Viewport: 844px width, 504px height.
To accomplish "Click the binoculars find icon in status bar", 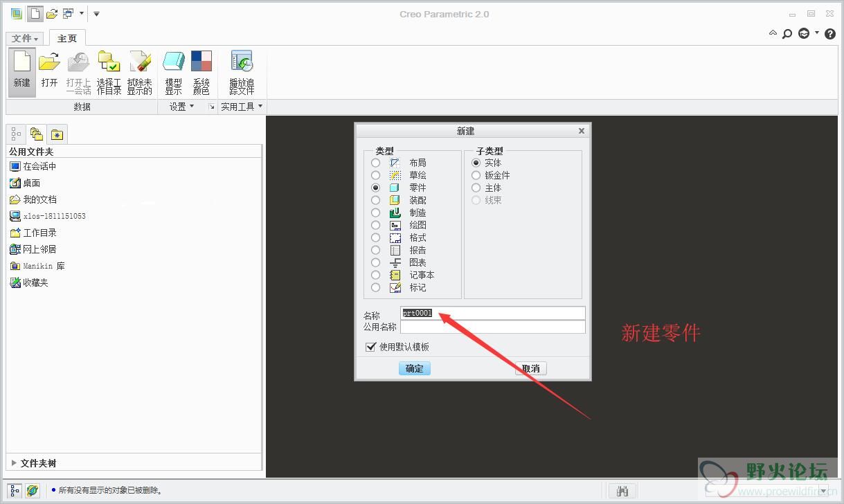I will click(622, 491).
